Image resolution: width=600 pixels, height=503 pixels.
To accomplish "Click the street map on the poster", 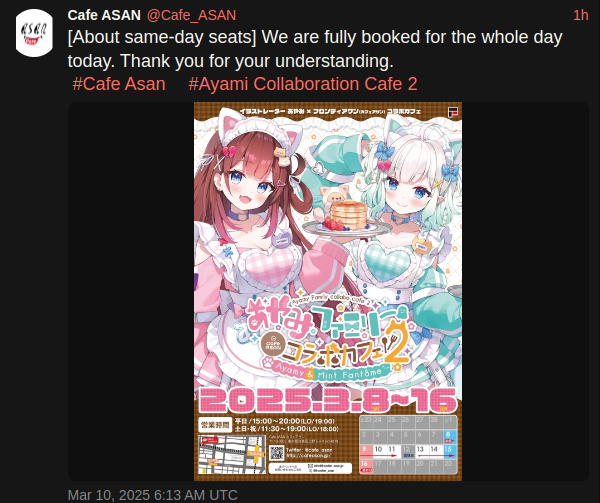I will click(232, 454).
